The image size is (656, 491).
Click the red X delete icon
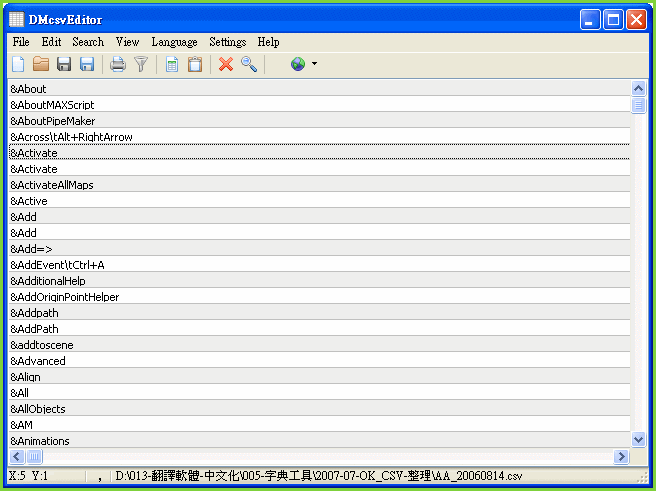click(x=226, y=64)
